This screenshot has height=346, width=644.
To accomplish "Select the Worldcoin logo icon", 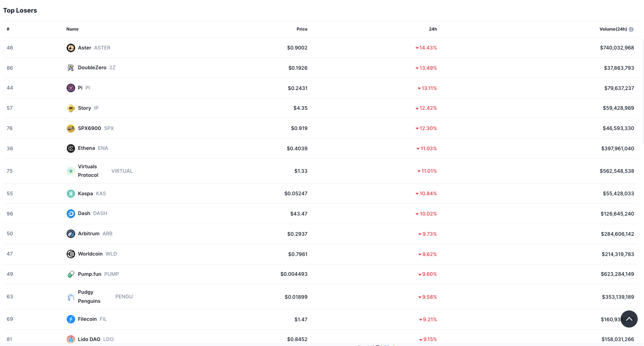I will (71, 254).
